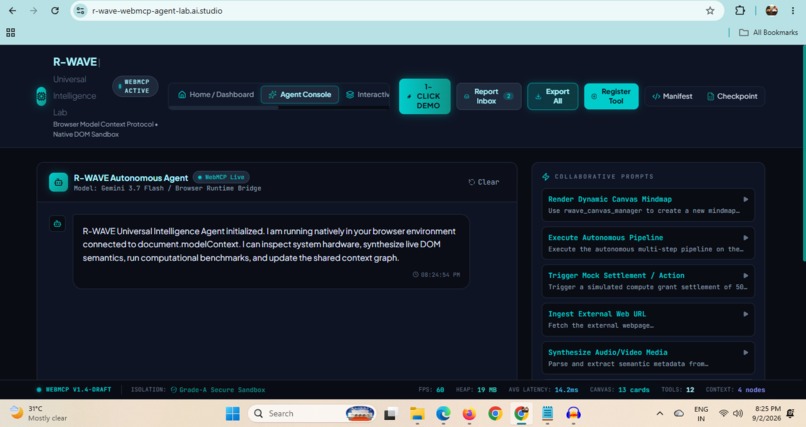Switch to Home / Dashboard tab
Viewport: 806px width, 427px height.
point(216,95)
